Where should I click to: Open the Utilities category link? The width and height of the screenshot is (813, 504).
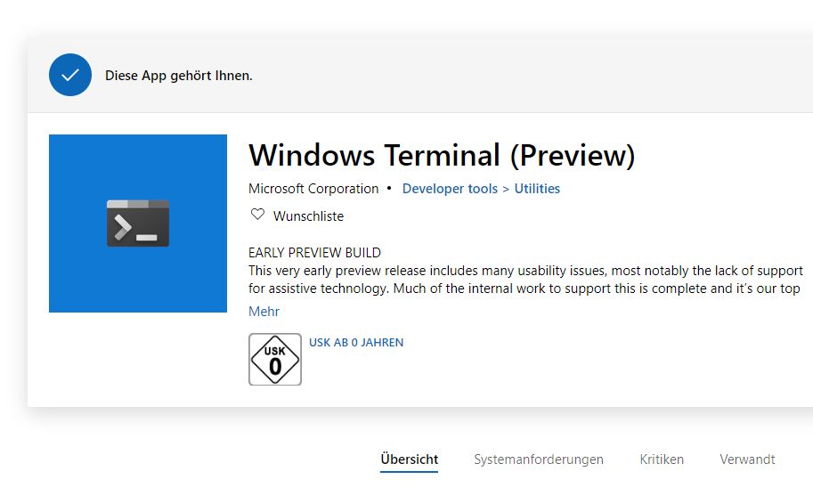click(537, 189)
